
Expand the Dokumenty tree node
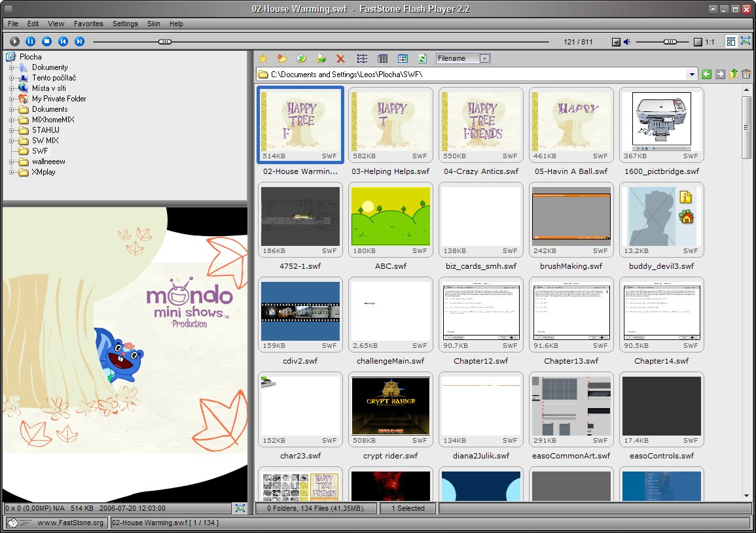pos(12,67)
